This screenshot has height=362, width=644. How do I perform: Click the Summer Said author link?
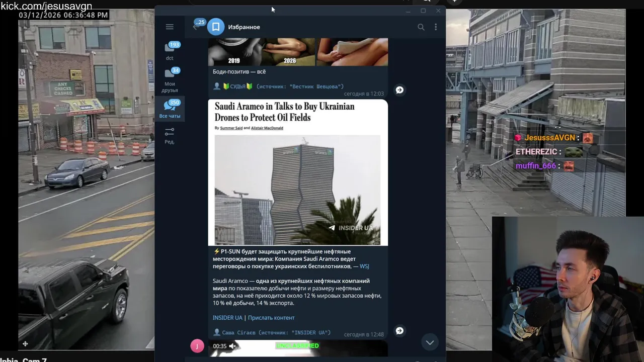pyautogui.click(x=231, y=128)
